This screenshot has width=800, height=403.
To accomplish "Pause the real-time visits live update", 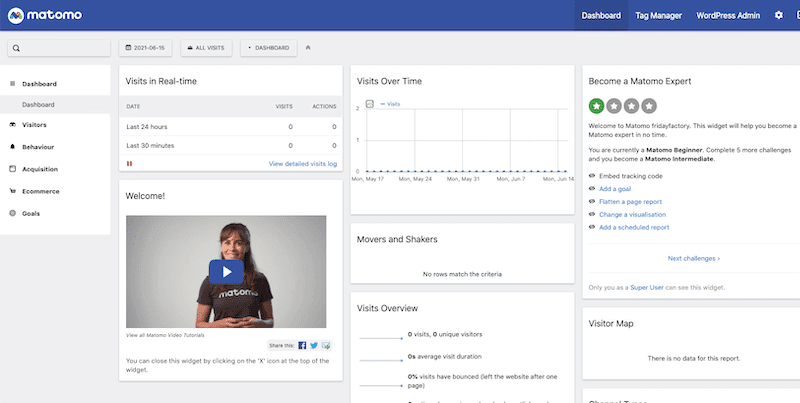I will pyautogui.click(x=129, y=163).
